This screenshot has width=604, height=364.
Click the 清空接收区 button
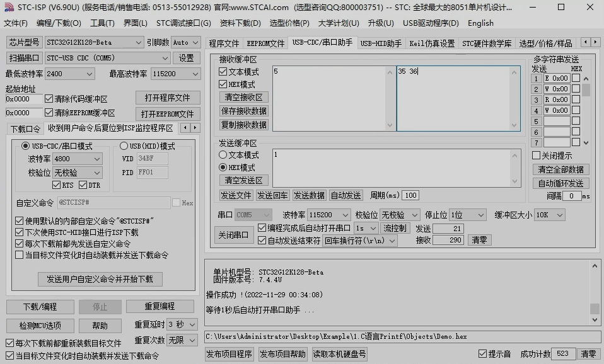(x=243, y=97)
